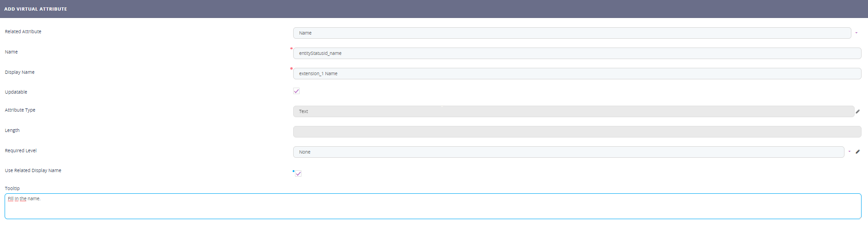Focus the Name field containing entityStatusId_name
Image resolution: width=868 pixels, height=227 pixels.
click(x=577, y=54)
